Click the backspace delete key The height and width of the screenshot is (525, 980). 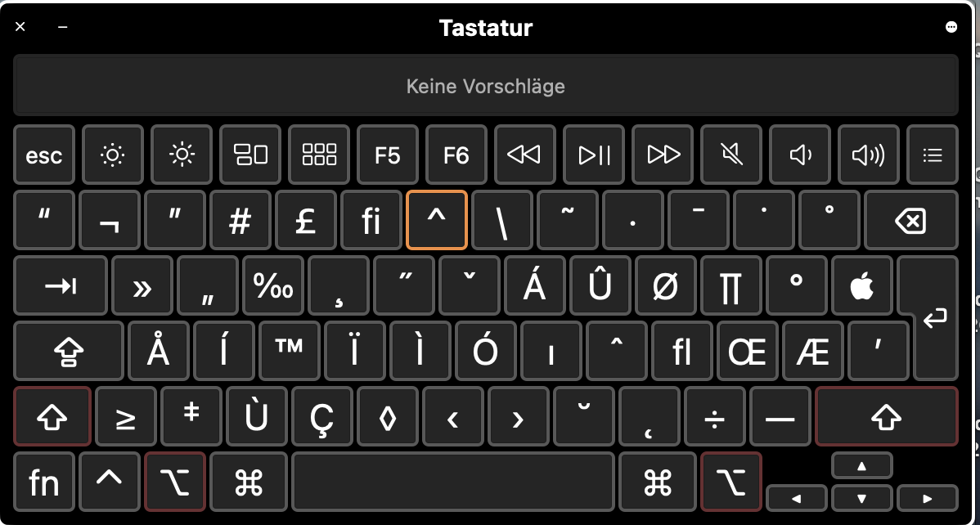pyautogui.click(x=910, y=220)
